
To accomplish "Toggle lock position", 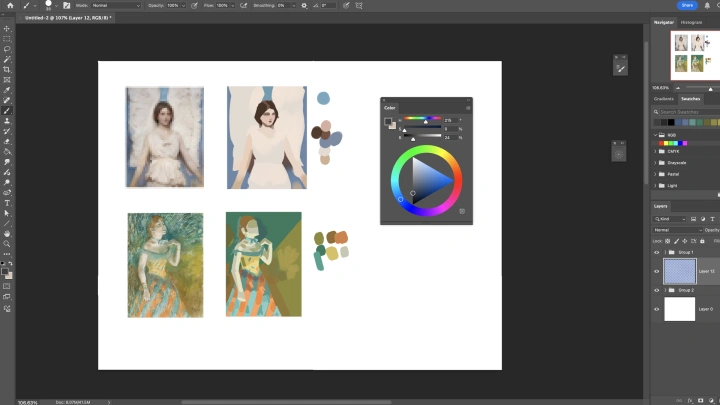I will pyautogui.click(x=685, y=241).
